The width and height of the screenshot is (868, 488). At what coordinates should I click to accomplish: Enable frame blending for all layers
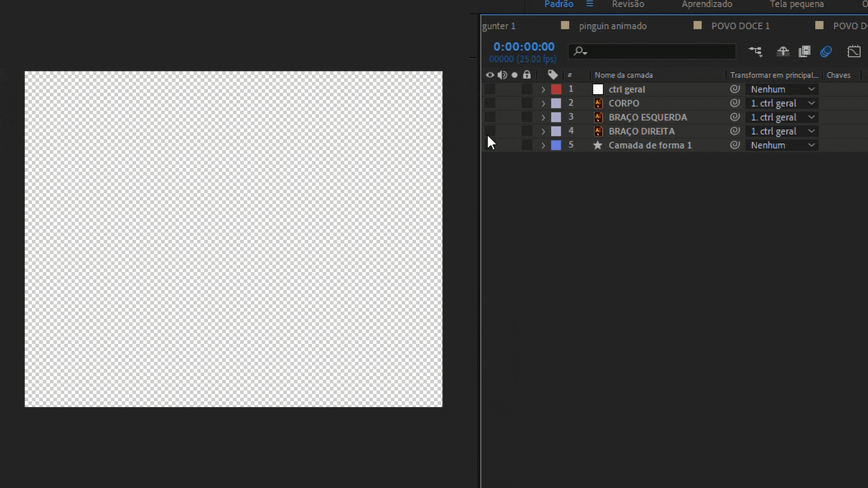pos(805,52)
